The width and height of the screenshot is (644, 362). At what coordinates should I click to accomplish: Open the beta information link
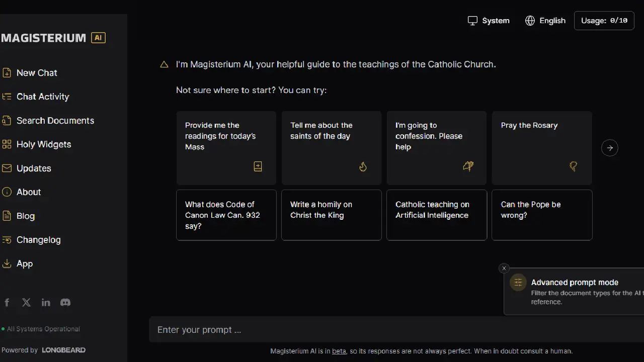point(339,351)
